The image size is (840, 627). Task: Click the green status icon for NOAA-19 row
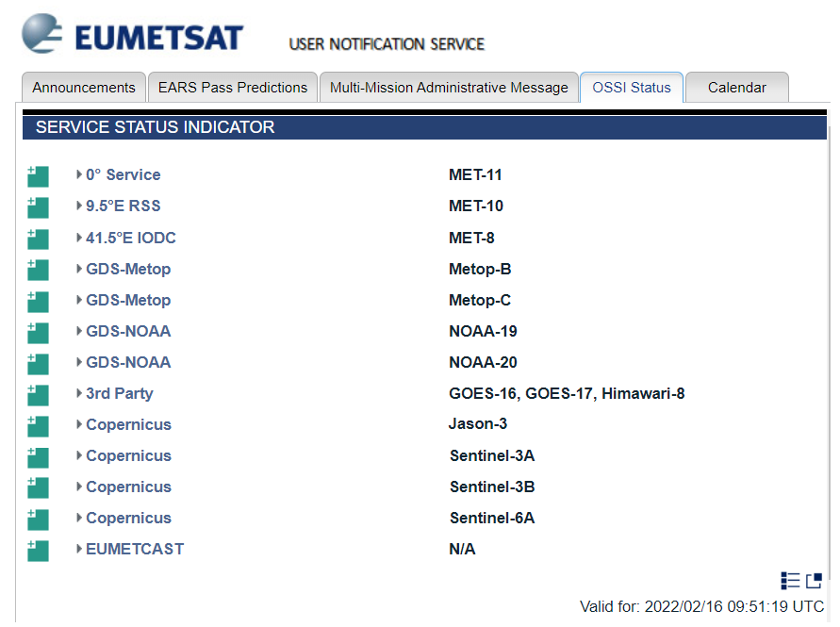click(x=38, y=333)
